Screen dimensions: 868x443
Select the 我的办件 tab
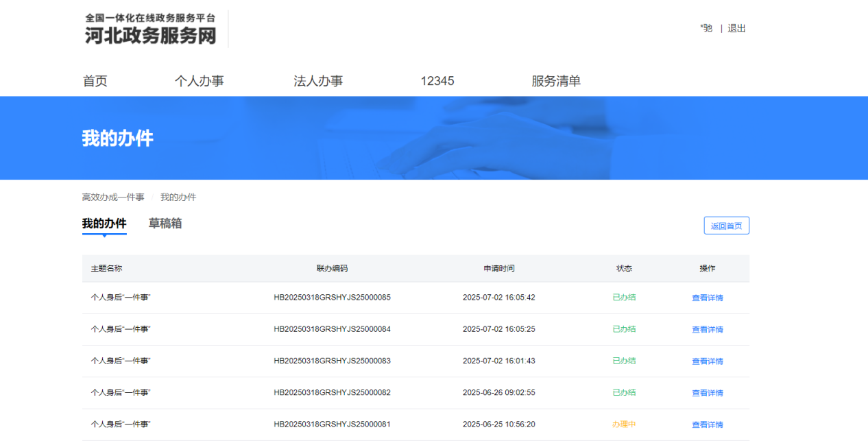(104, 224)
